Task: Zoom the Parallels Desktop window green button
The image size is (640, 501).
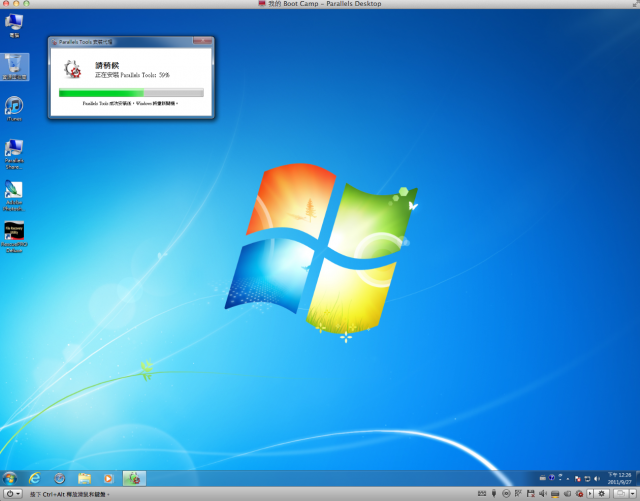Action: (x=26, y=3)
